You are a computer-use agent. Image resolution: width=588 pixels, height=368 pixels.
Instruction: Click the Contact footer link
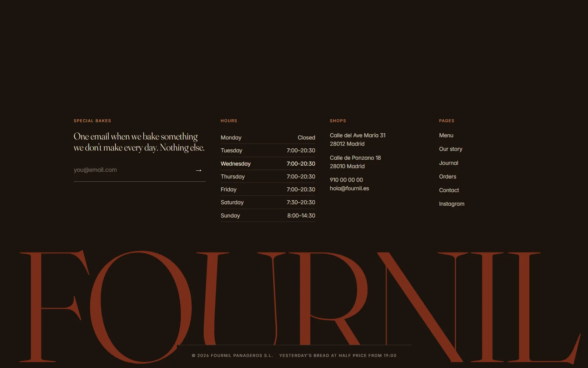[449, 190]
